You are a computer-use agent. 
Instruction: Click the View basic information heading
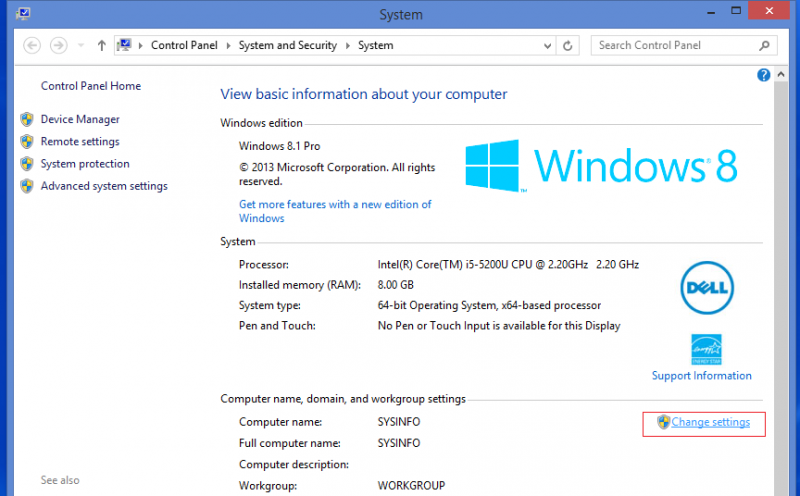364,94
